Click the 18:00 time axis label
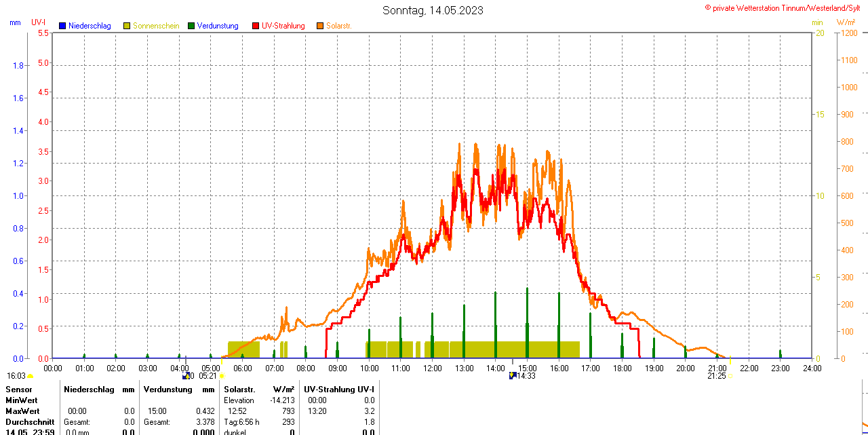The width and height of the screenshot is (868, 435). tap(622, 368)
